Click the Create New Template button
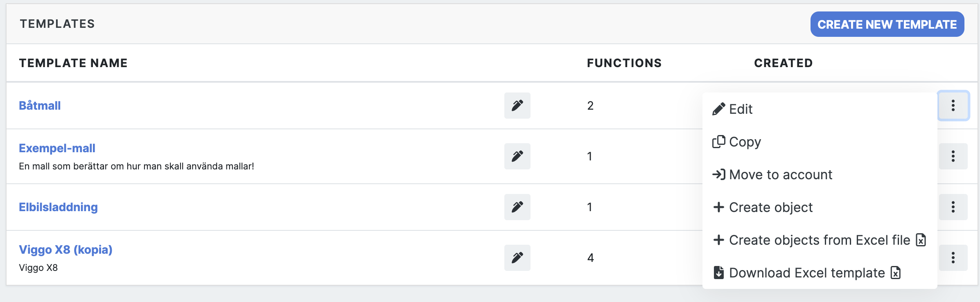Image resolution: width=980 pixels, height=302 pixels. 887,24
